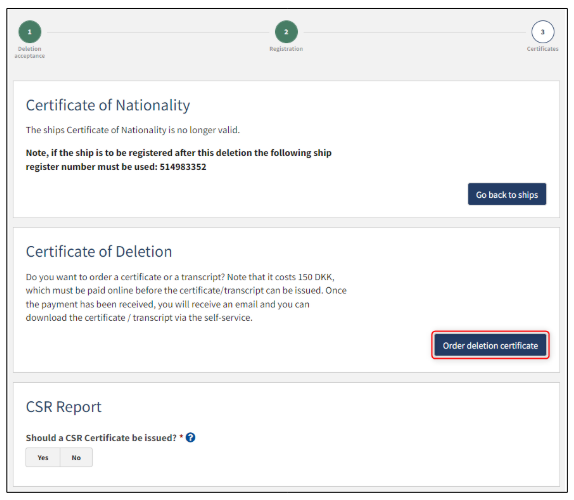574x500 pixels.
Task: Select the Deletion acceptance step label
Action: pos(30,52)
